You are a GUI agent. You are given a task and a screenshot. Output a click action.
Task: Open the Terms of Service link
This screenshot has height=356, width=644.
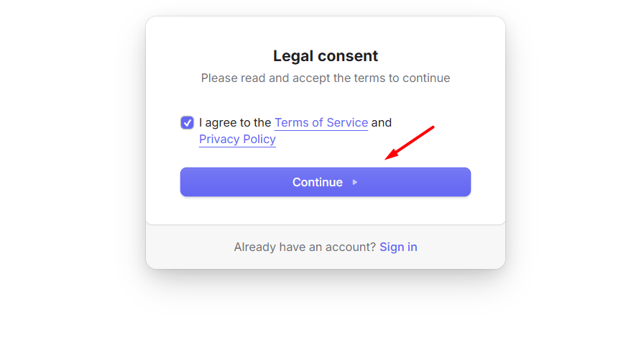[321, 122]
